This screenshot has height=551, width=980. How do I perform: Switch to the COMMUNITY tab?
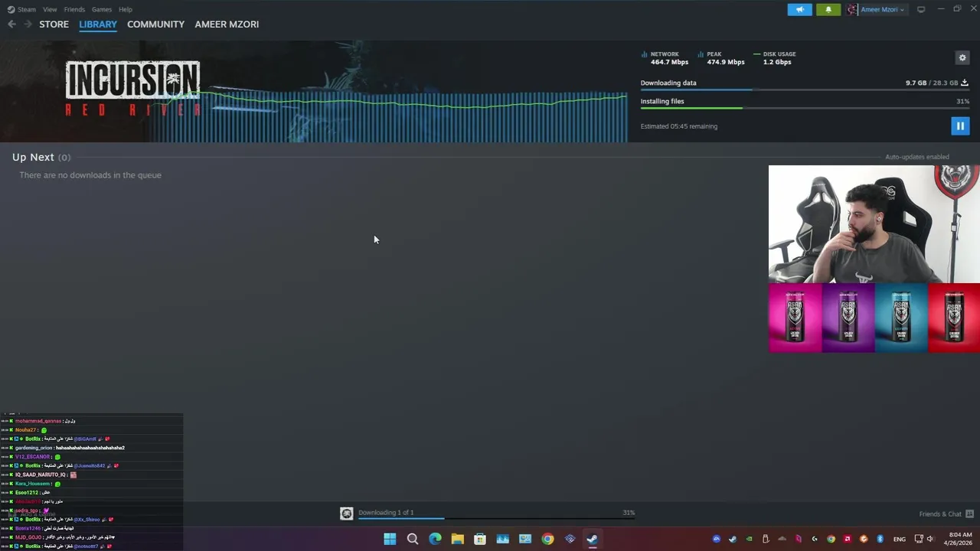tap(155, 24)
